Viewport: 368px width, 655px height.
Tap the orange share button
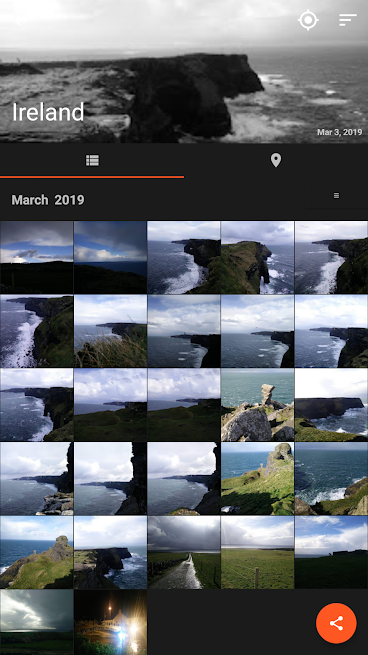336,623
